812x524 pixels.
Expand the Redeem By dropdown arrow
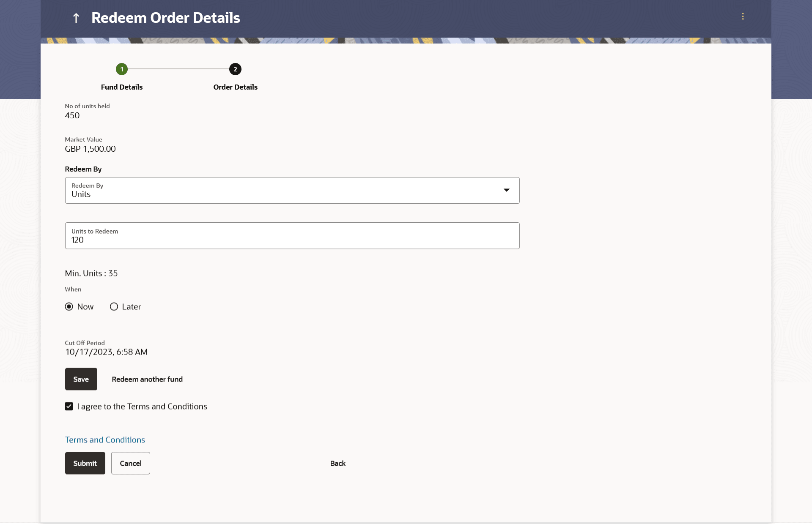[x=506, y=190]
